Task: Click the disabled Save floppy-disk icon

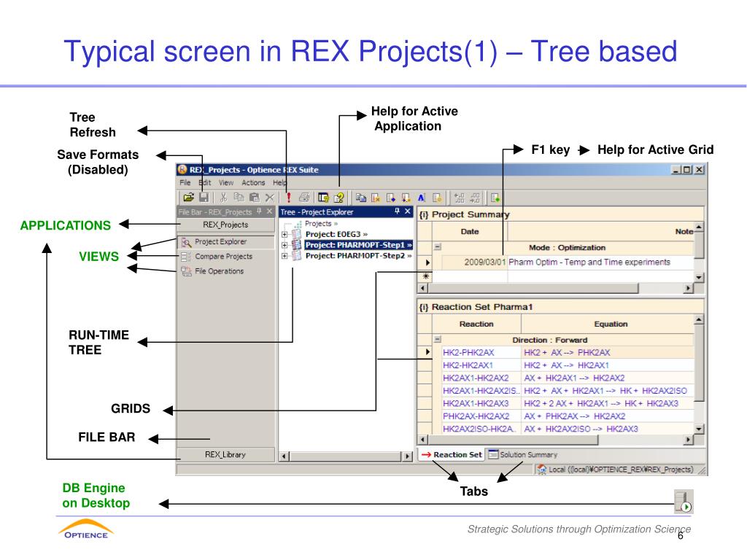Action: 204,197
